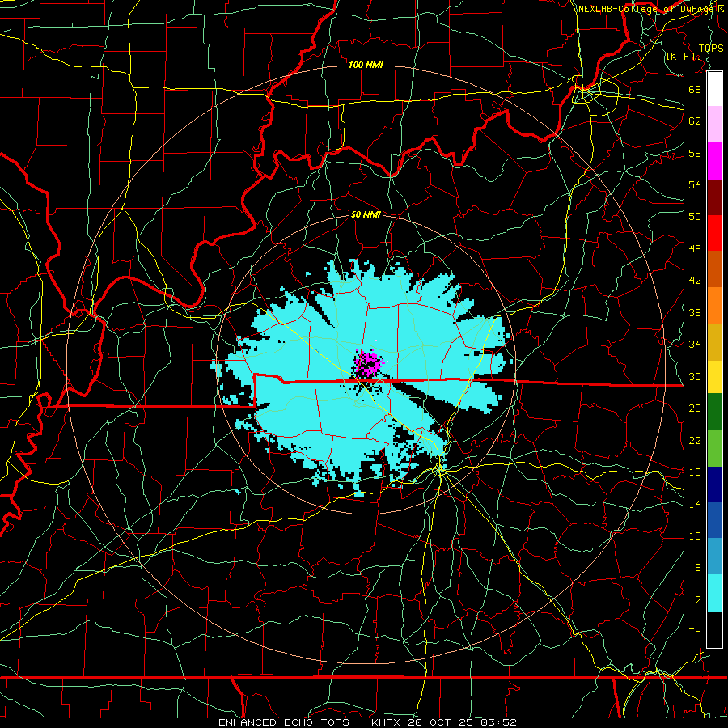Click the gold legend swatch
The height and width of the screenshot is (728, 728).
(x=714, y=342)
